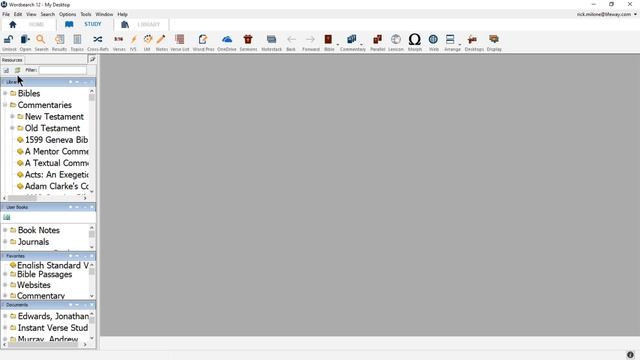Expand the New Testament folder
The height and width of the screenshot is (360, 640).
tap(12, 117)
